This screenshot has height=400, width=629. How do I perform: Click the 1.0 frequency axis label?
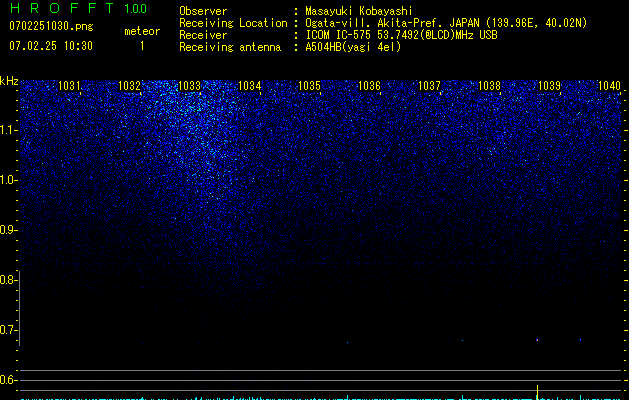point(8,180)
